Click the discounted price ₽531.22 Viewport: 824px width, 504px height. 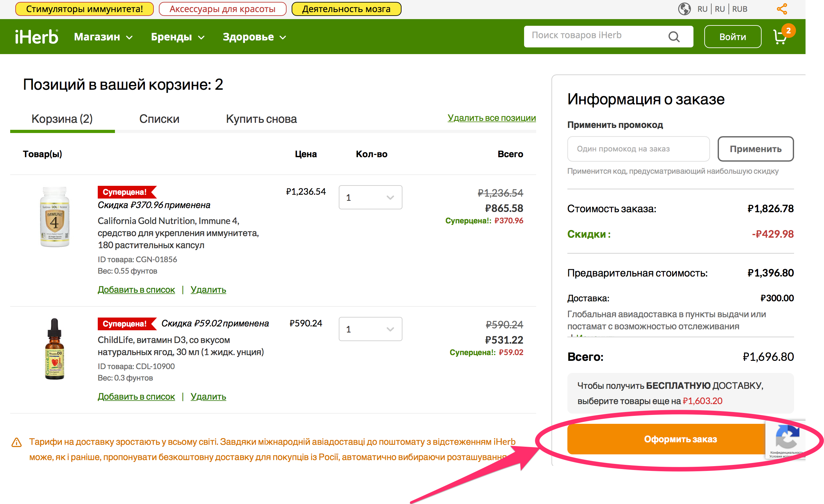504,340
